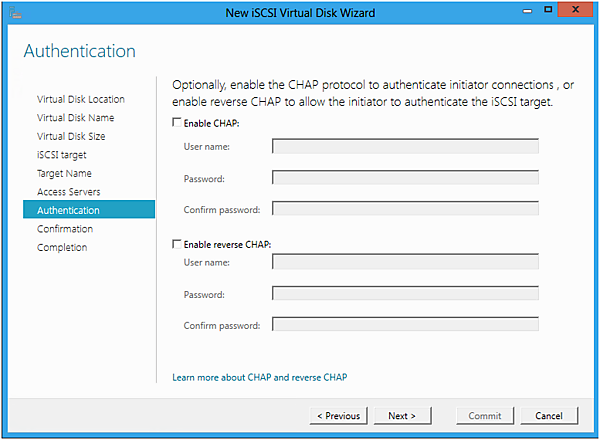Focus the CHAP Confirm password field
Image resolution: width=600 pixels, height=440 pixels.
[x=405, y=209]
